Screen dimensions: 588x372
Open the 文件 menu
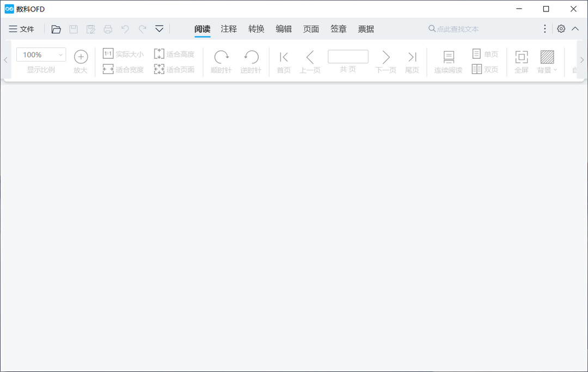pos(21,29)
